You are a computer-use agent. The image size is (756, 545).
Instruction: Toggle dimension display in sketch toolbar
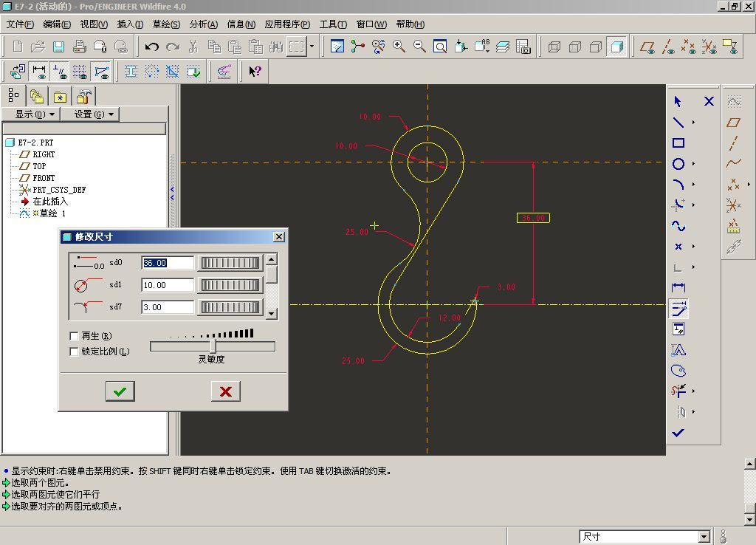pyautogui.click(x=38, y=72)
